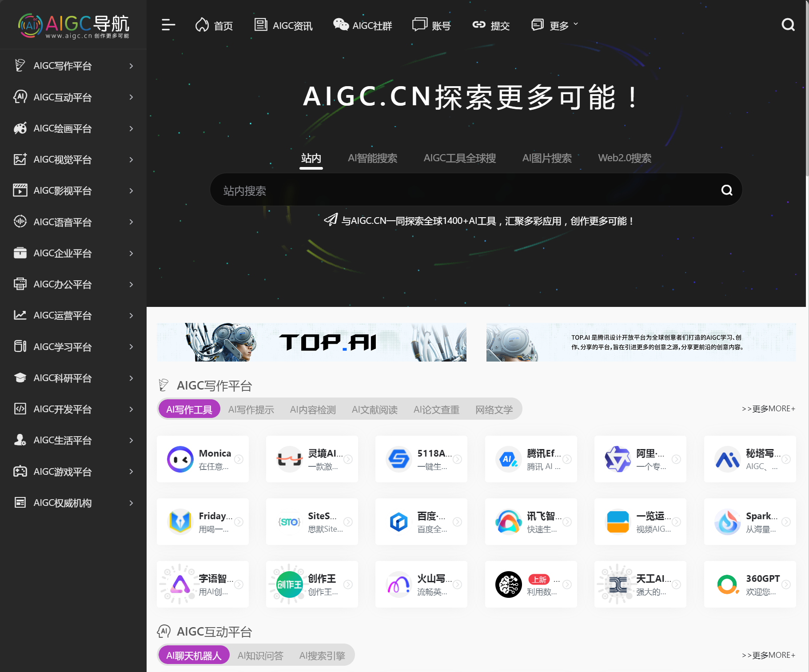Expand the AIGC运营平台 sidebar chevron
This screenshot has height=672, width=809.
point(131,315)
